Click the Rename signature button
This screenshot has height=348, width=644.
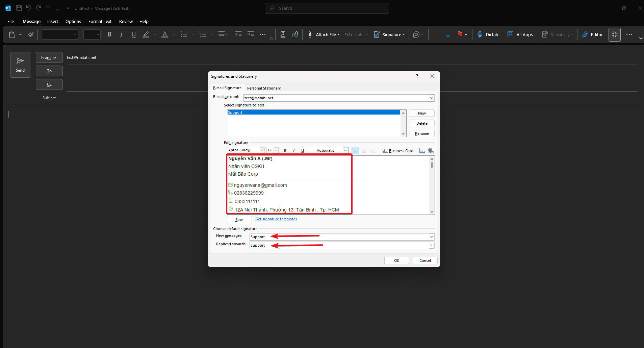pos(422,133)
